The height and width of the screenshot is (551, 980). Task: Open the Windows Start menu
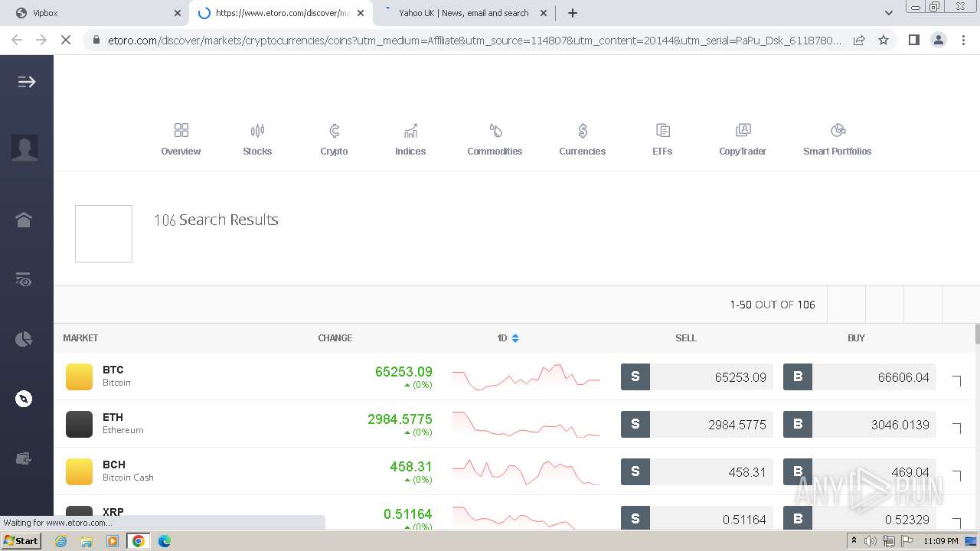(21, 540)
